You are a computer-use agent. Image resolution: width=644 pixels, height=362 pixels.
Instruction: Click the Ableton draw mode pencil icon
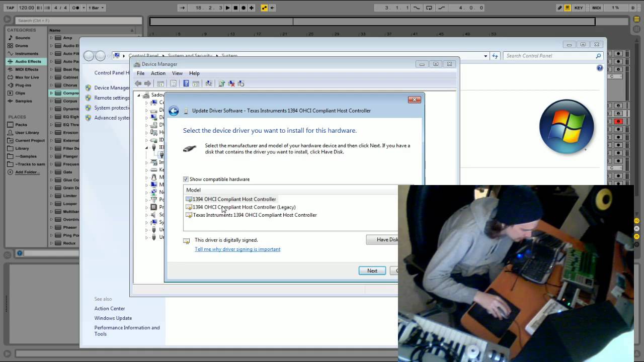pos(559,8)
